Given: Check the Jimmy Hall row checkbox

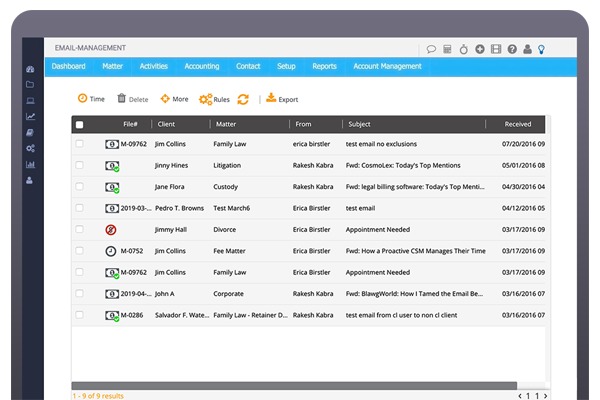Looking at the screenshot, I should click(x=79, y=229).
